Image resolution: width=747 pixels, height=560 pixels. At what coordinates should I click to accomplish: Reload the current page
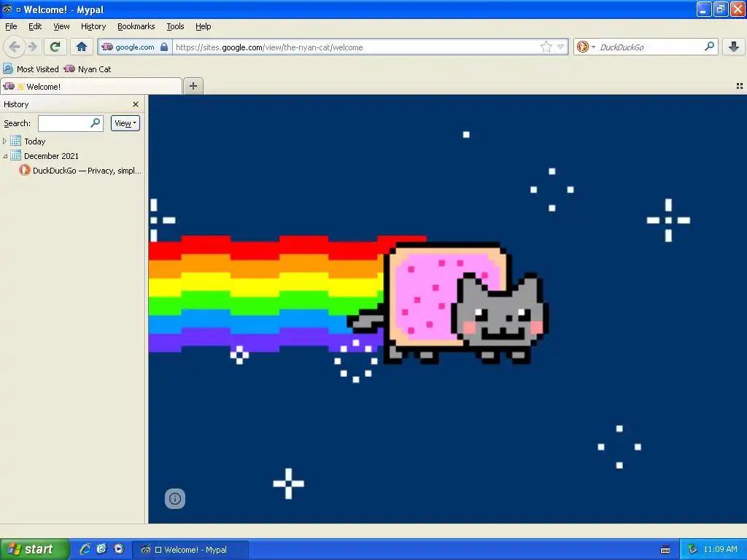[x=55, y=47]
